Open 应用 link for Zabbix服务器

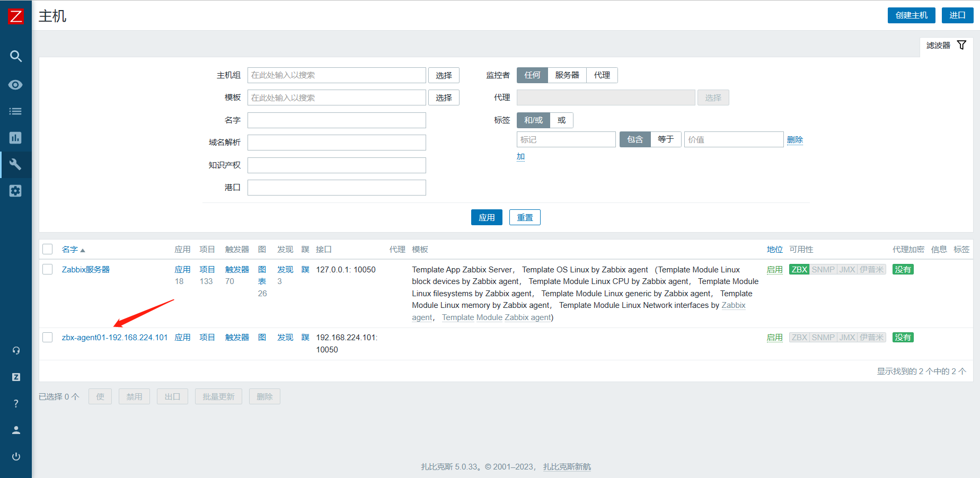183,270
